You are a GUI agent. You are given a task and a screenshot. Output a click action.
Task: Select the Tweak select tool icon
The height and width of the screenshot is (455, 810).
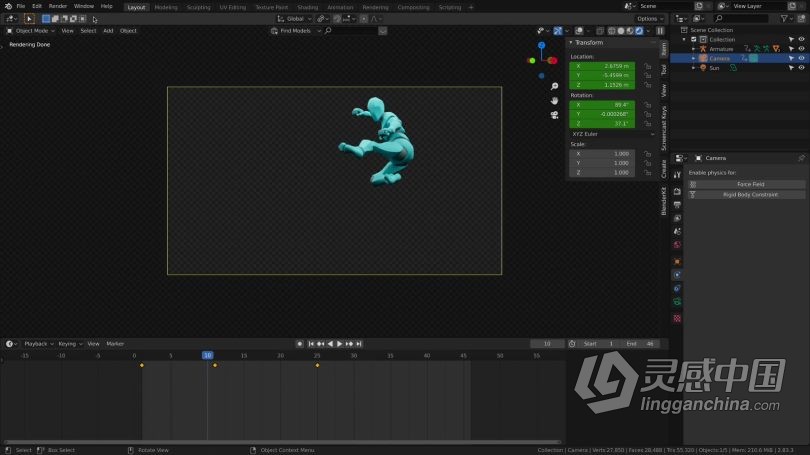point(29,19)
